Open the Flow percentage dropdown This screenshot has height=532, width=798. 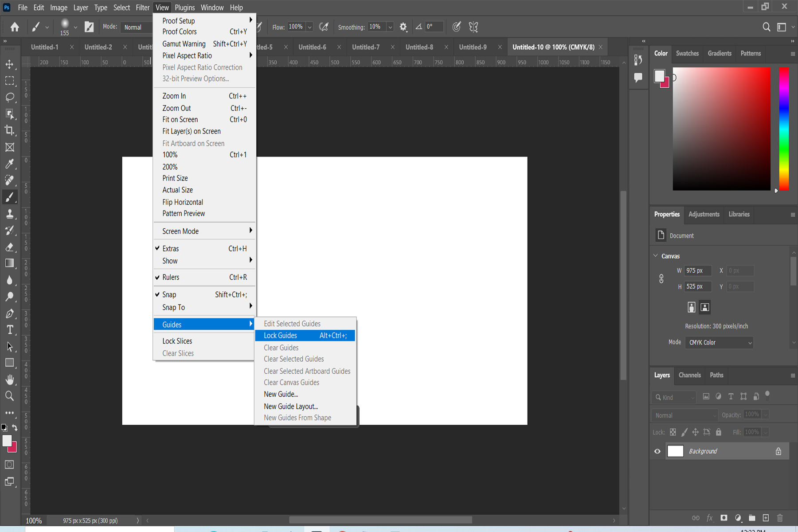(309, 27)
